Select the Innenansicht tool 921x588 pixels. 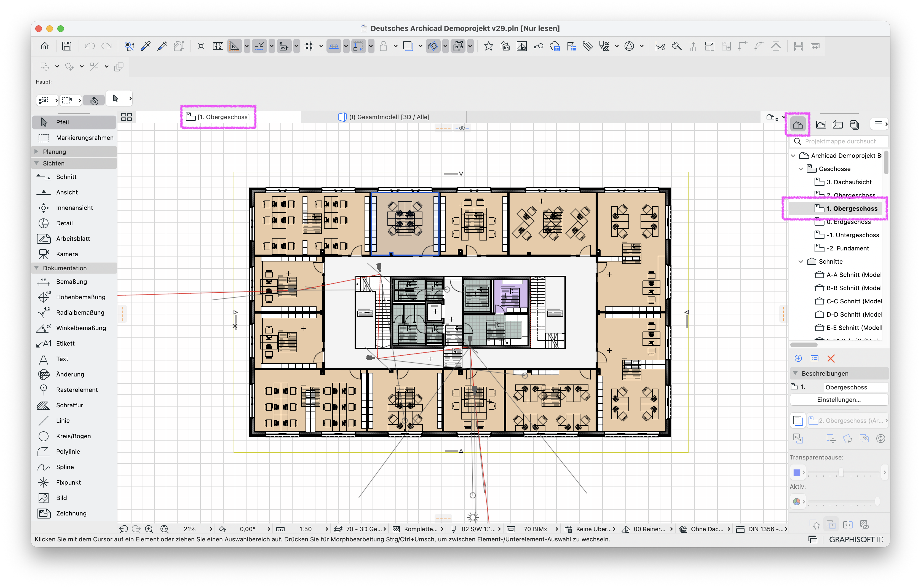74,208
